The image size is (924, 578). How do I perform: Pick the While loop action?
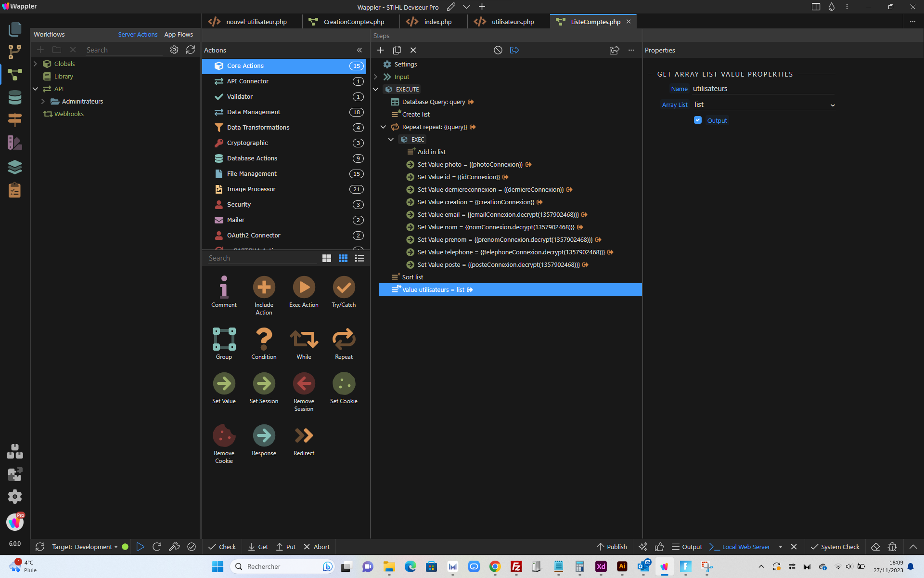click(304, 340)
